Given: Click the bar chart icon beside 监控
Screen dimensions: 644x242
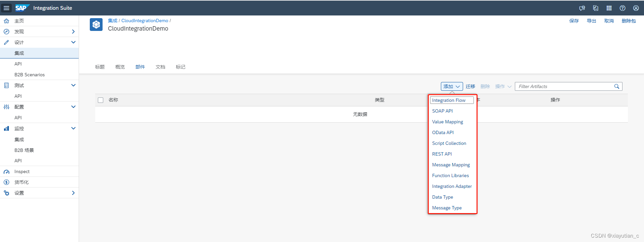Looking at the screenshot, I should tap(6, 128).
